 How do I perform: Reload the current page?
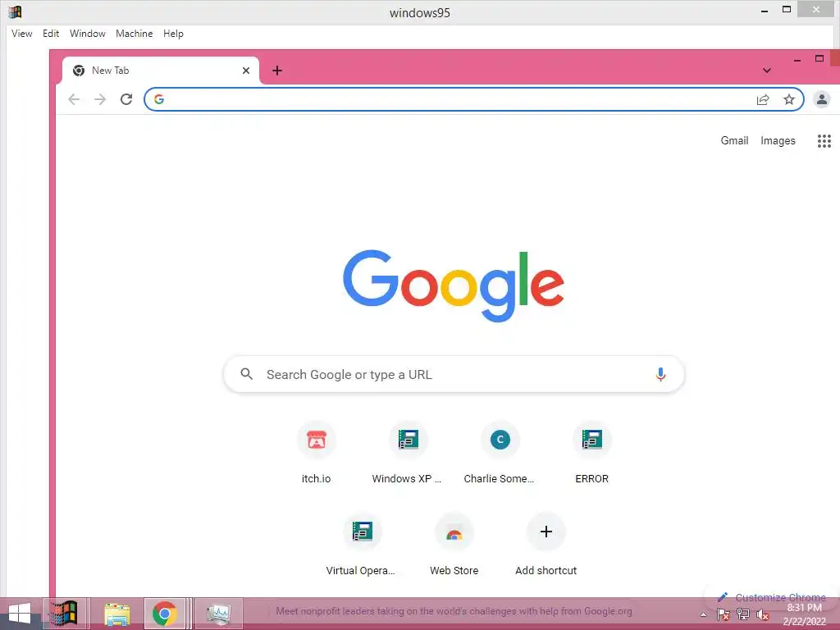click(126, 99)
